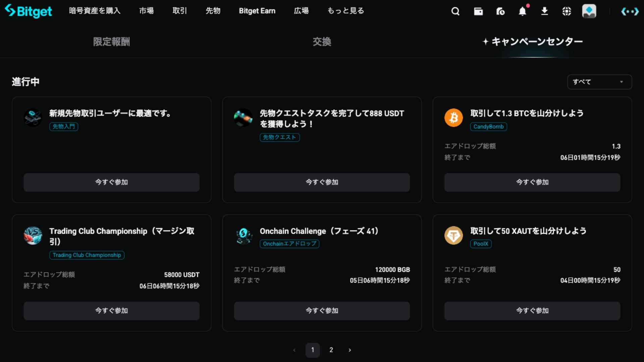Open the wallet assets icon

(x=478, y=11)
